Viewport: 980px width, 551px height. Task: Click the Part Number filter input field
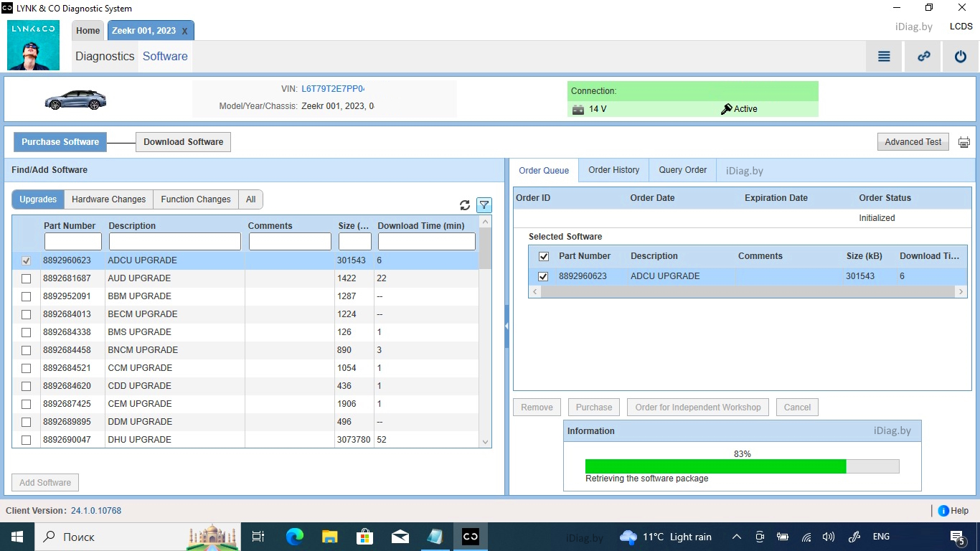[73, 241]
